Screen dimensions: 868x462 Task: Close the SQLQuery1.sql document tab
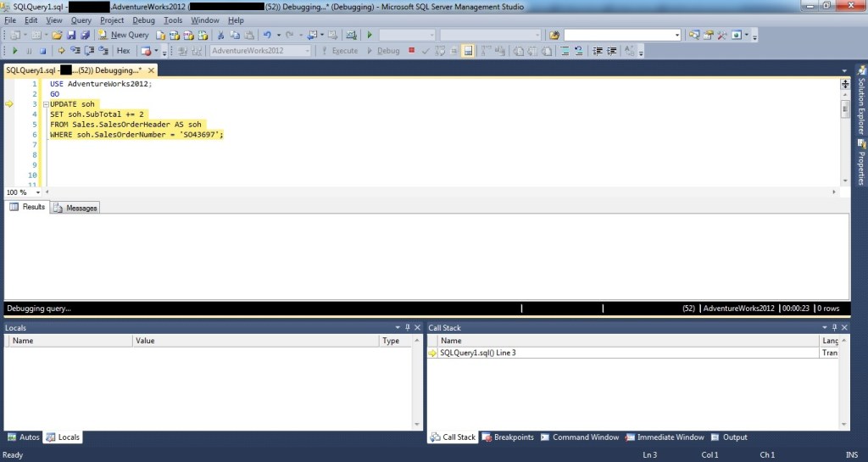[151, 70]
